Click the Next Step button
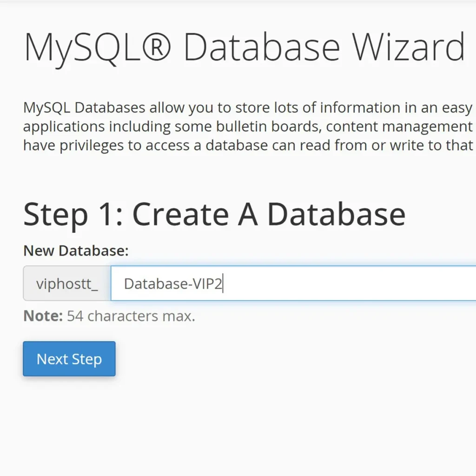The height and width of the screenshot is (476, 476). point(69,359)
